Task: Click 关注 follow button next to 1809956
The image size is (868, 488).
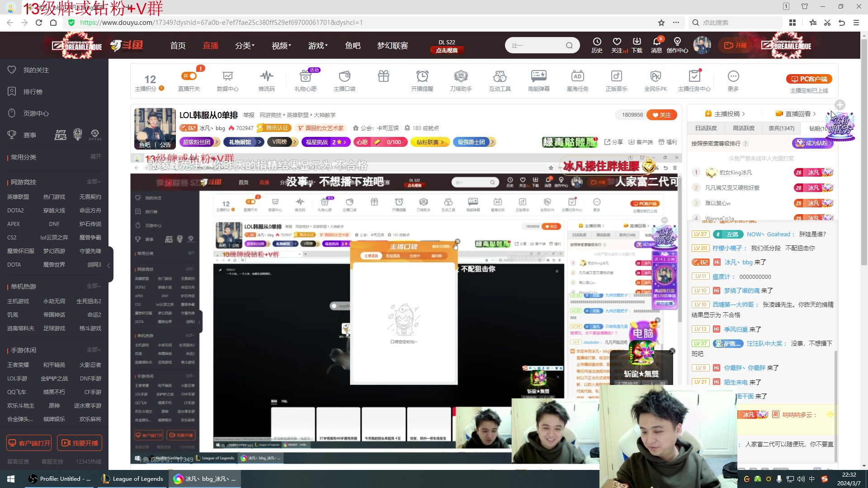Action: tap(661, 115)
